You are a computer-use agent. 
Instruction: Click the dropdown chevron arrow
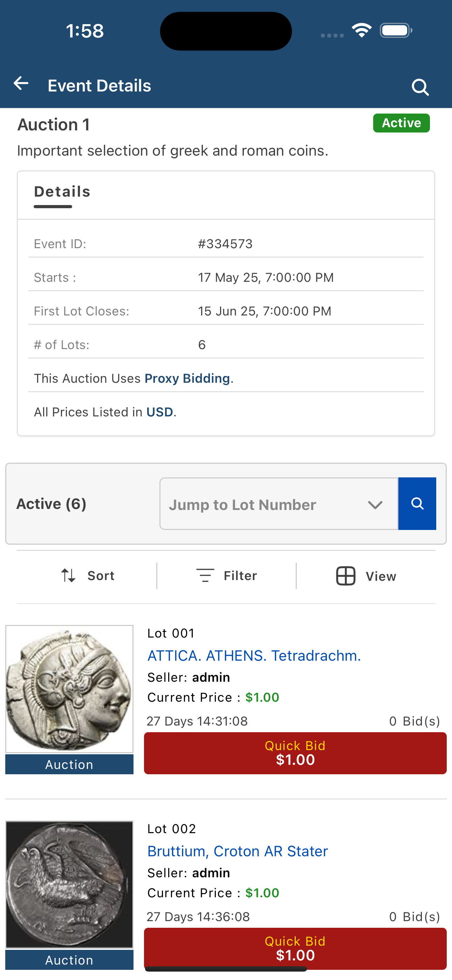375,505
